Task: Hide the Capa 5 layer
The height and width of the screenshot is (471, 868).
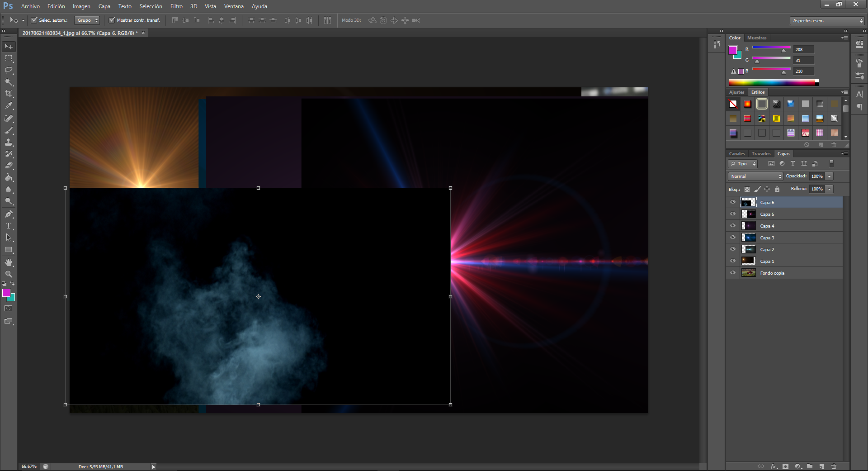Action: pos(733,214)
